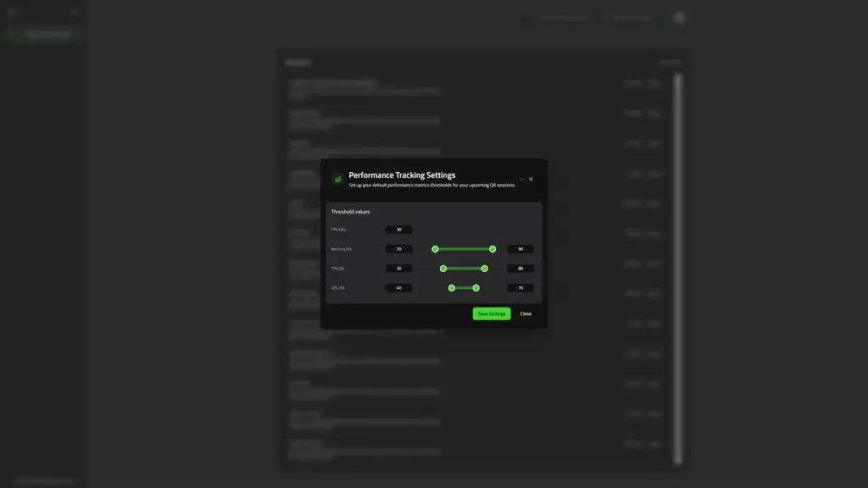
Task: Click the bar chart icon in the dialog header
Action: point(337,178)
